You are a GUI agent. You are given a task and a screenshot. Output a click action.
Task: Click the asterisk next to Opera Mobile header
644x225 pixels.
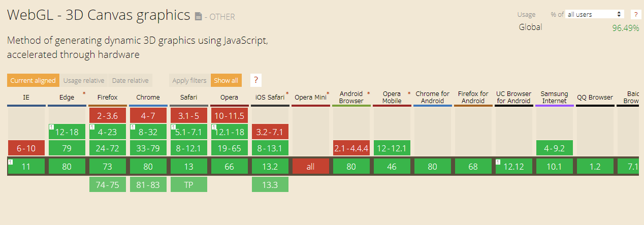pyautogui.click(x=409, y=94)
